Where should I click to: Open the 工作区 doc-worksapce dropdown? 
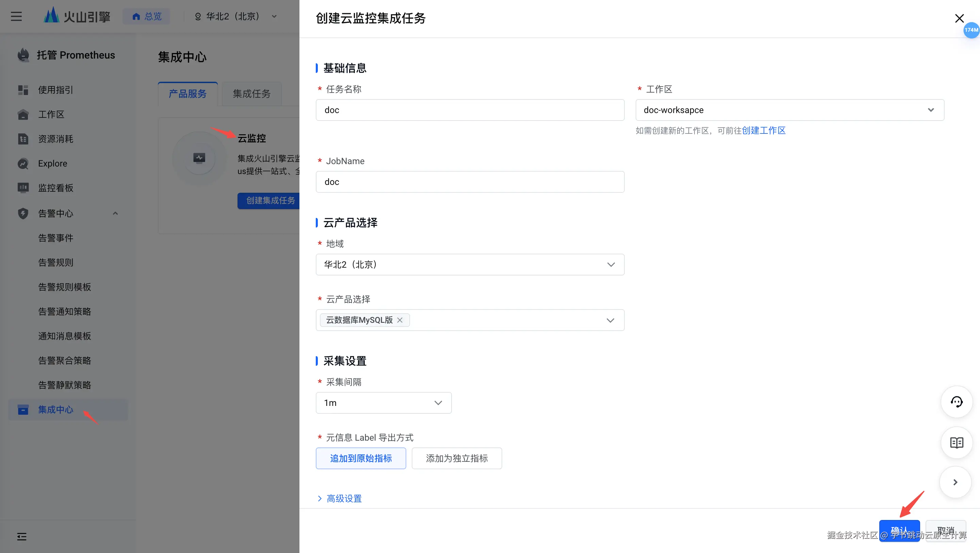point(789,110)
